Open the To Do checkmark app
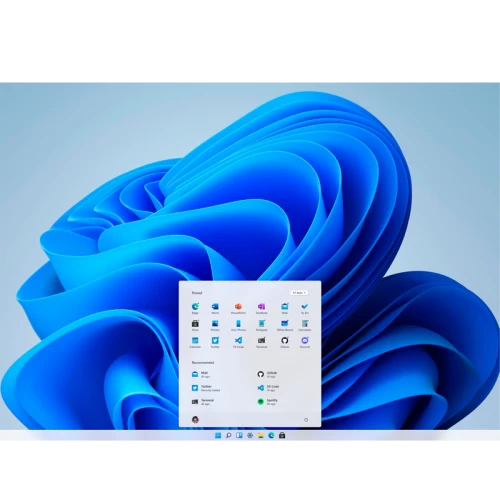The width and height of the screenshot is (500, 500). 305,308
